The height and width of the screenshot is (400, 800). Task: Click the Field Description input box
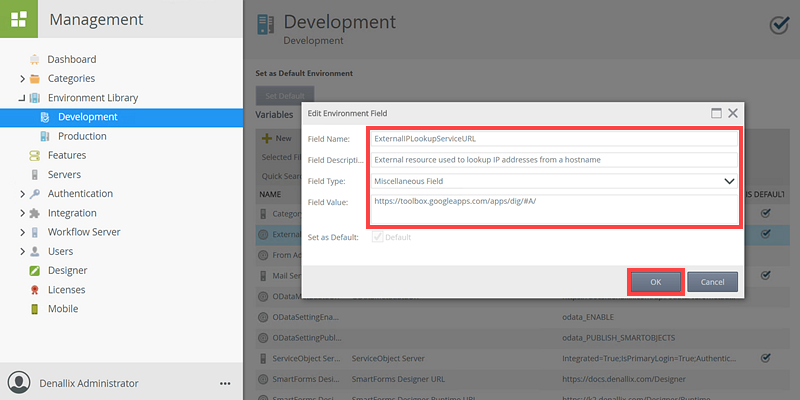554,160
